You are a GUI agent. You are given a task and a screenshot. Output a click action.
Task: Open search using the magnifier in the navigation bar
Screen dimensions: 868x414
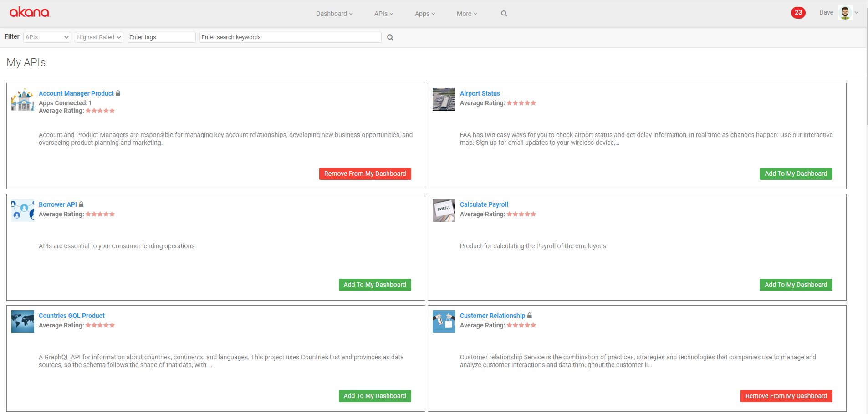point(503,14)
